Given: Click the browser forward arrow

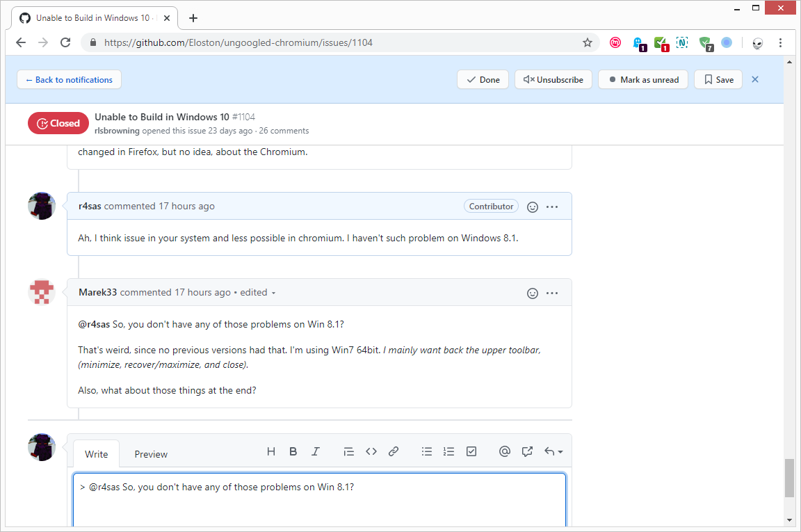Looking at the screenshot, I should (43, 42).
